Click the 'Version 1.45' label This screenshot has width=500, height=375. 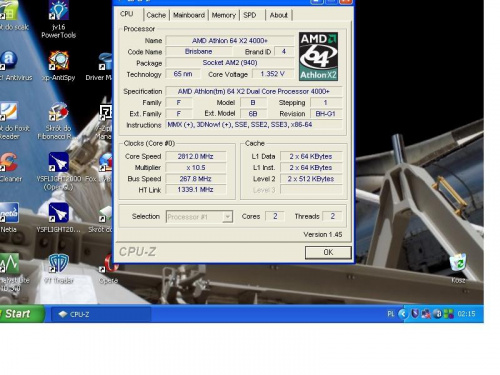coord(323,234)
